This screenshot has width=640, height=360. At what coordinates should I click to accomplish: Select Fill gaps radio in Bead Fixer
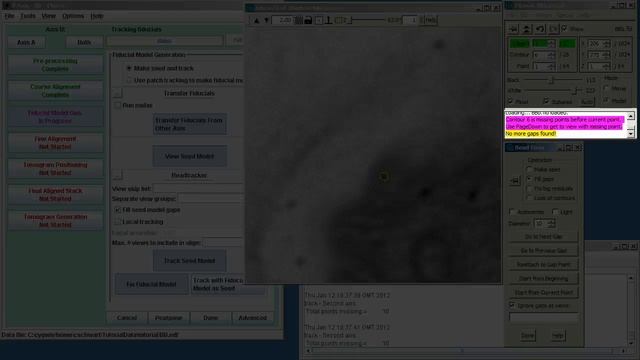click(529, 179)
